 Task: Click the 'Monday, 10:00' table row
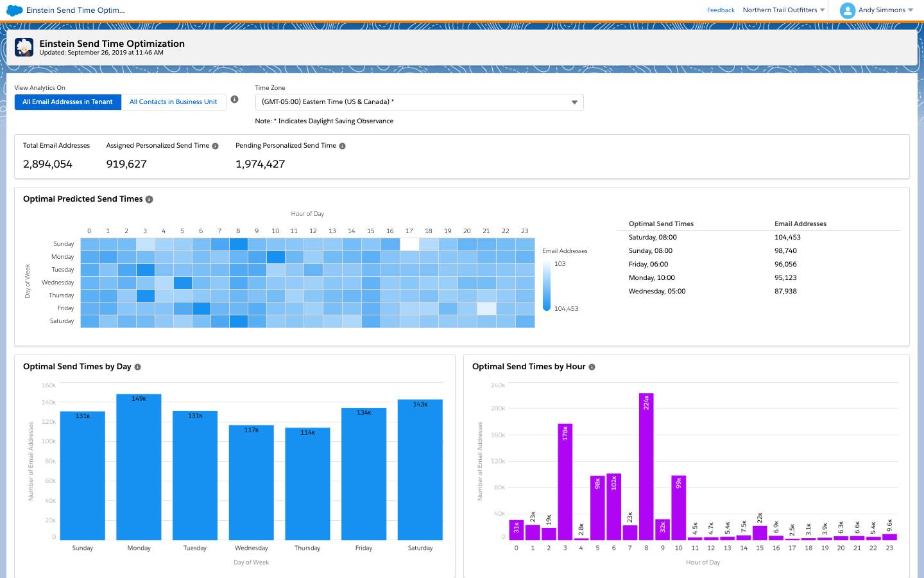758,278
